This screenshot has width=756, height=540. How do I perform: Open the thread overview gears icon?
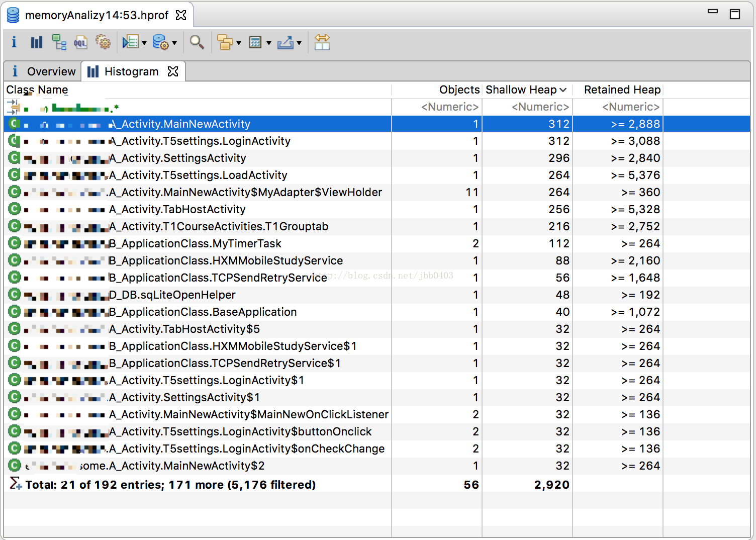pos(103,43)
